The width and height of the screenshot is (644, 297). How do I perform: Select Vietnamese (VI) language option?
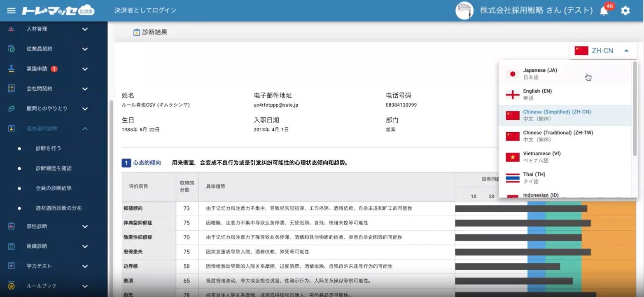click(x=565, y=157)
